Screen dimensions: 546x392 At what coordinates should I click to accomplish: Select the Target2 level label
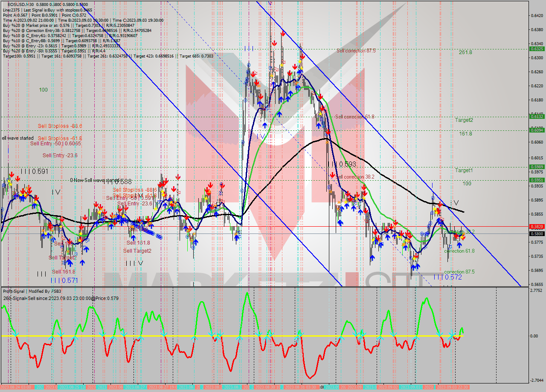(x=464, y=120)
